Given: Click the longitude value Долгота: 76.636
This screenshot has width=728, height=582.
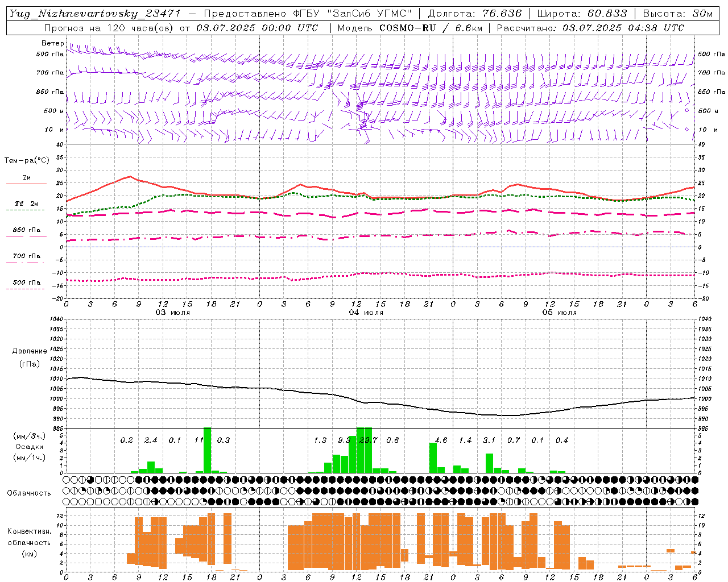Looking at the screenshot, I should [x=474, y=14].
